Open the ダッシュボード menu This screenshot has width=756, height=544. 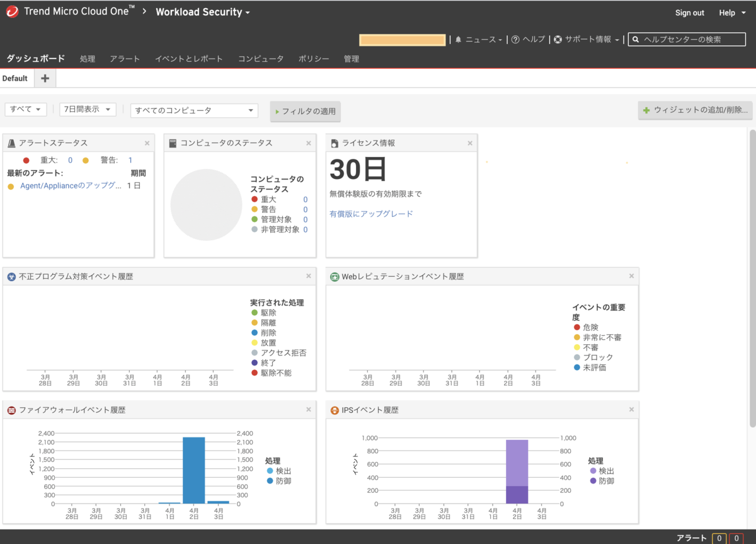click(x=36, y=59)
